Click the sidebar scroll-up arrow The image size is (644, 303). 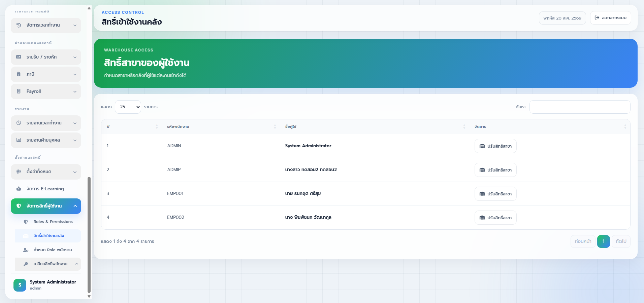click(x=89, y=8)
